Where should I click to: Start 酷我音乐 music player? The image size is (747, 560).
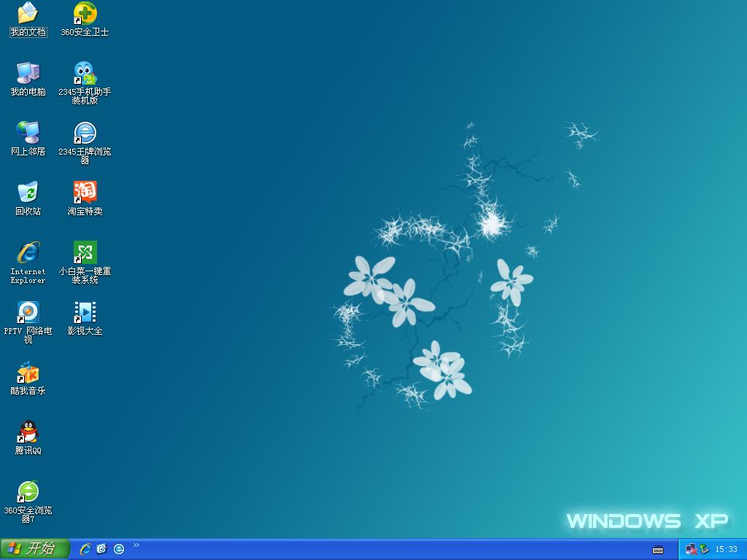click(28, 374)
